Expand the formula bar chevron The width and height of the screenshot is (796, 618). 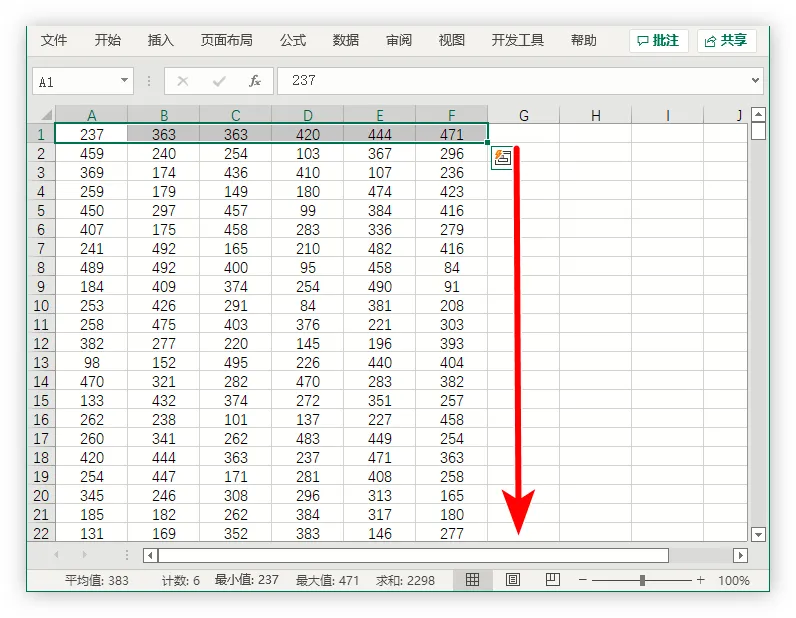755,80
